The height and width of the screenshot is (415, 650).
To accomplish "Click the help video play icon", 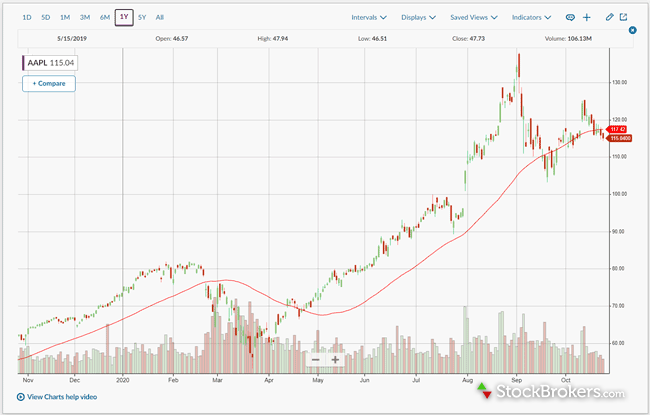I will click(x=21, y=397).
